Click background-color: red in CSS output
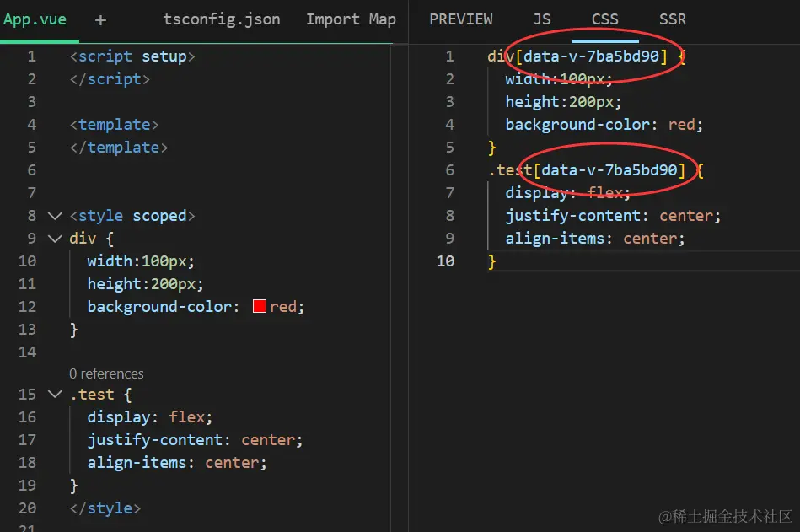The image size is (800, 532). coord(604,125)
